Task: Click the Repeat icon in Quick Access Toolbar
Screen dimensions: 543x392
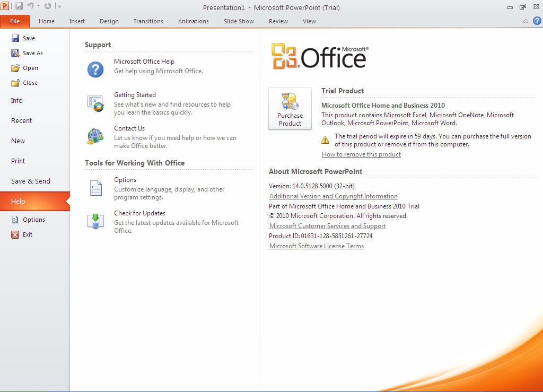Action: (x=48, y=6)
